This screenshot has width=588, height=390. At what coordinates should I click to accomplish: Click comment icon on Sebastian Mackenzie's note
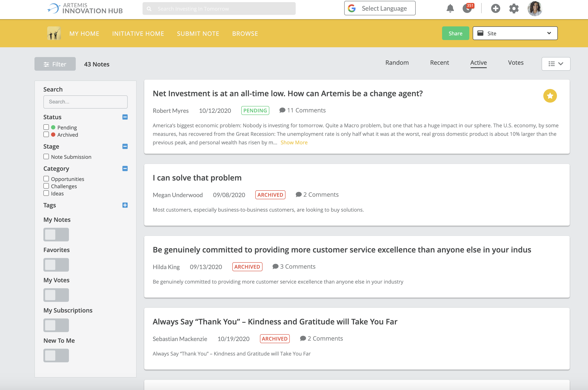point(303,338)
